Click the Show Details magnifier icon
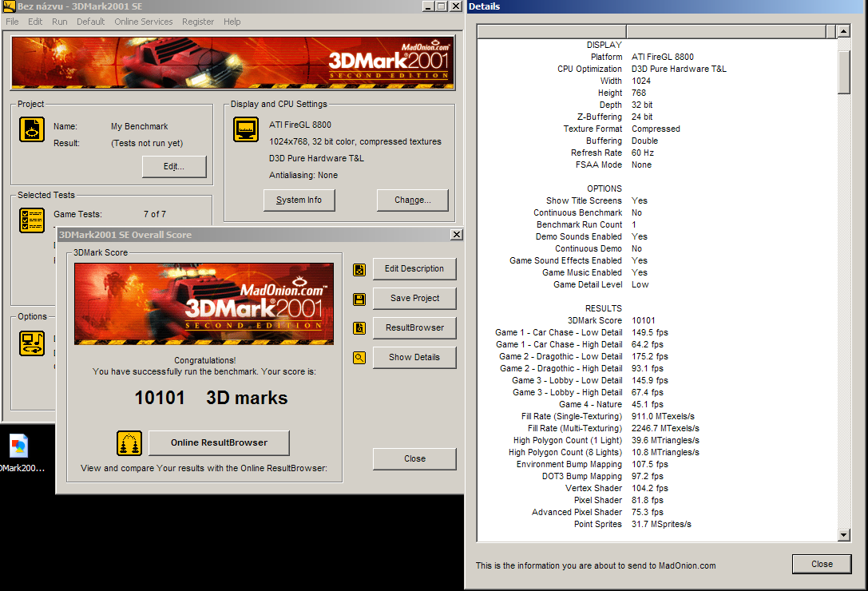The height and width of the screenshot is (591, 868). coord(359,358)
